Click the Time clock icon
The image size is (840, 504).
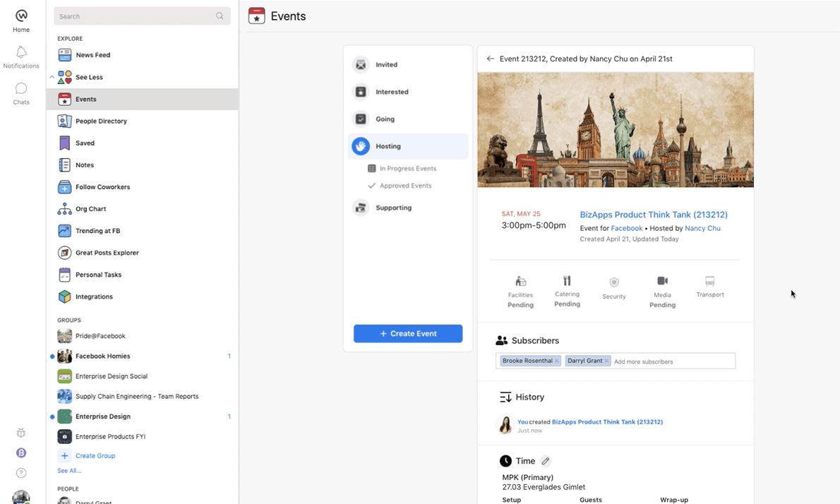pos(505,461)
